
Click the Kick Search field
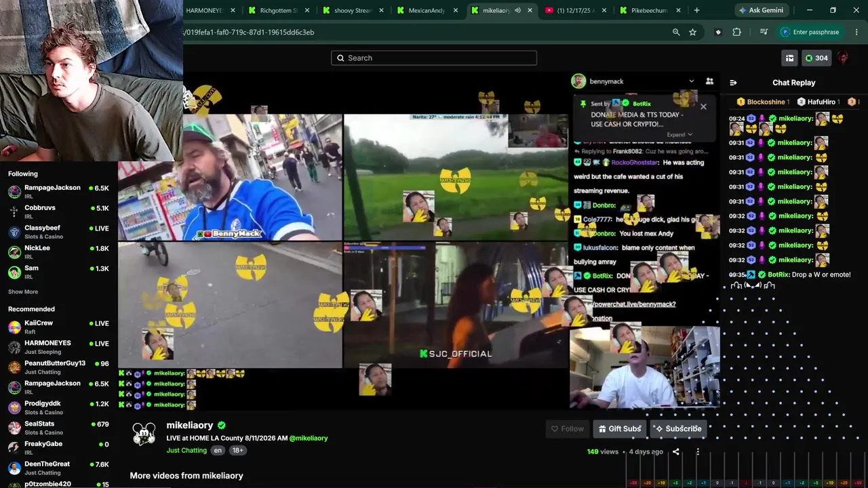pos(434,58)
